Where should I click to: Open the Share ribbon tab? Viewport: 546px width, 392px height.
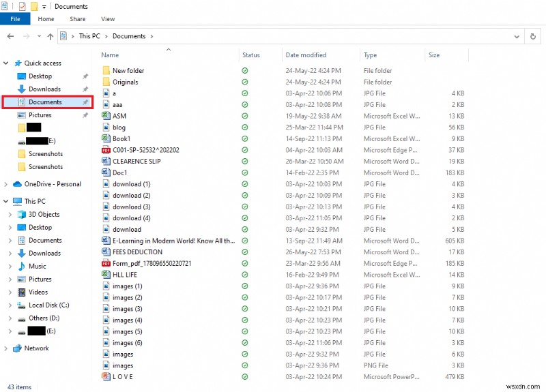click(77, 19)
